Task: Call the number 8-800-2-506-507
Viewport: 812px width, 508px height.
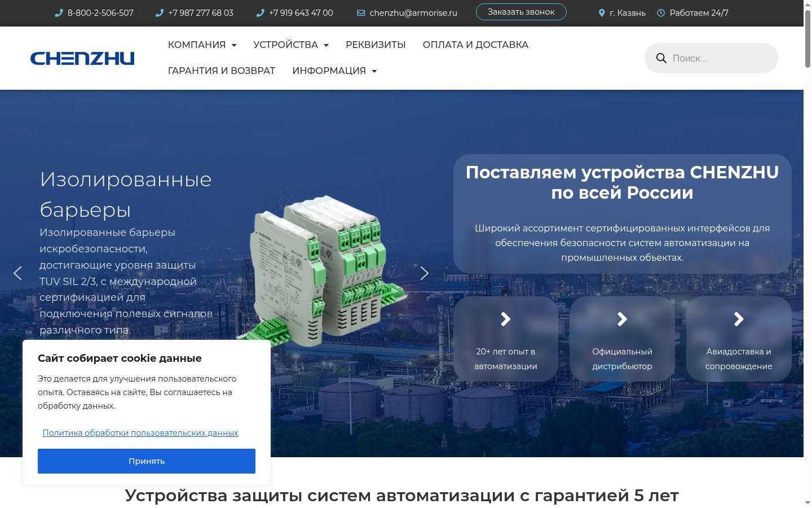Action: pyautogui.click(x=100, y=13)
